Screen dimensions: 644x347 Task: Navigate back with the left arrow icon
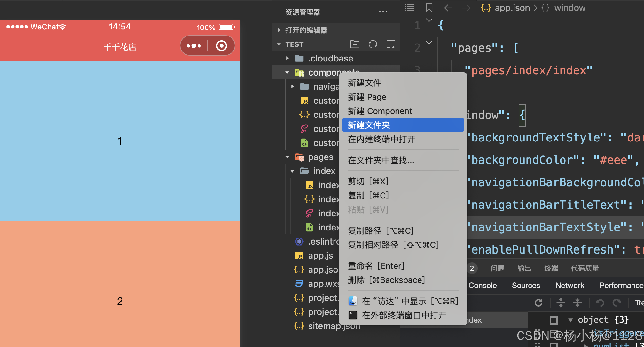point(448,8)
